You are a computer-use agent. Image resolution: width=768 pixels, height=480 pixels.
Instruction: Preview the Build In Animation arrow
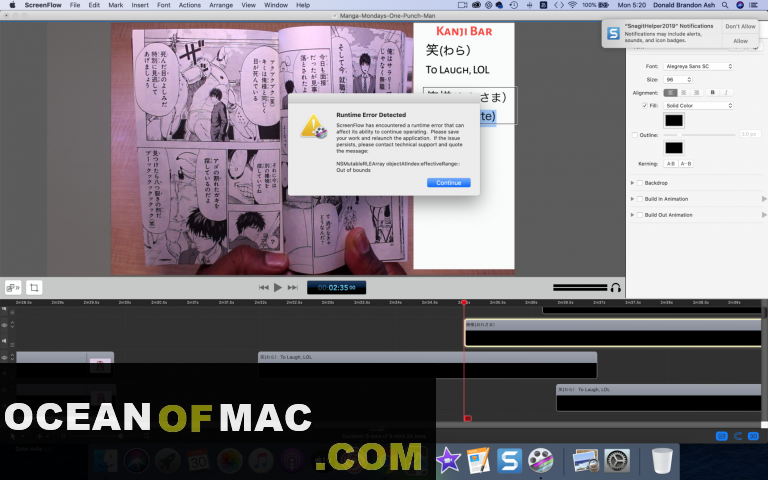tap(764, 199)
